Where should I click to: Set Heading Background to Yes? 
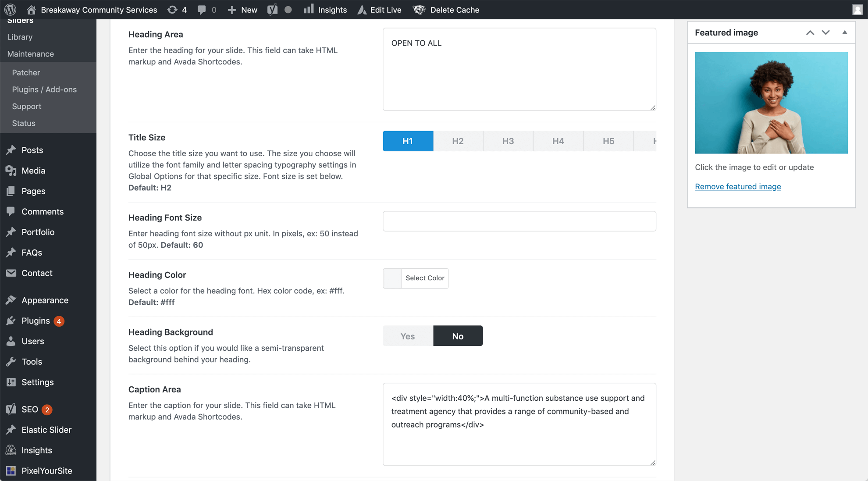[x=408, y=336]
